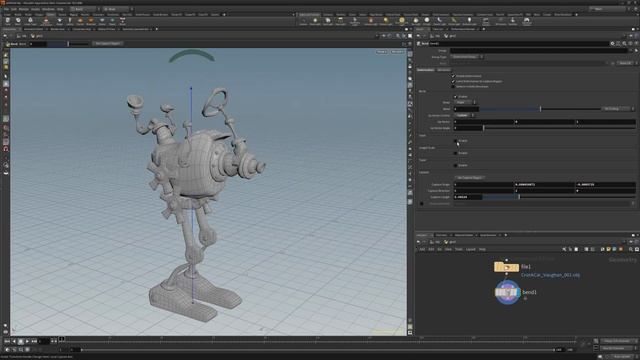Select the file1 node in network

[x=507, y=267]
